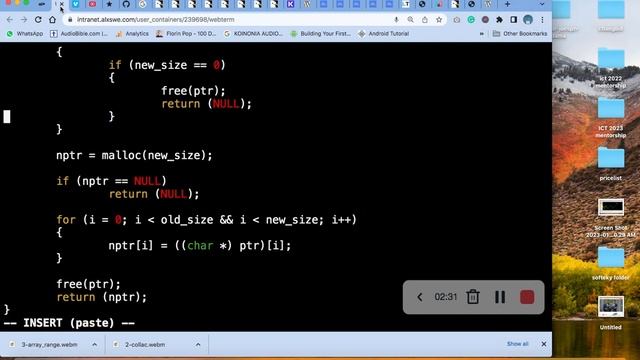Open the AudioBible.com bookmark
The image size is (640, 360).
(x=79, y=33)
